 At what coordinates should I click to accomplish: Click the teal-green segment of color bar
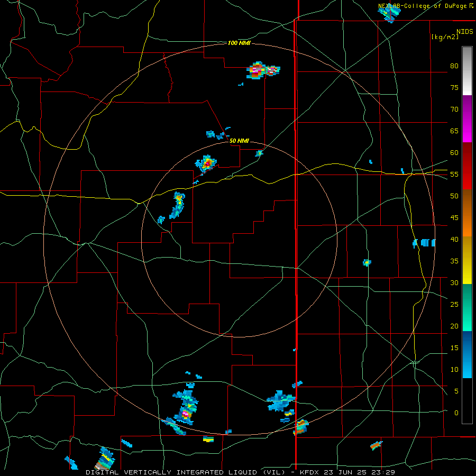(467, 307)
